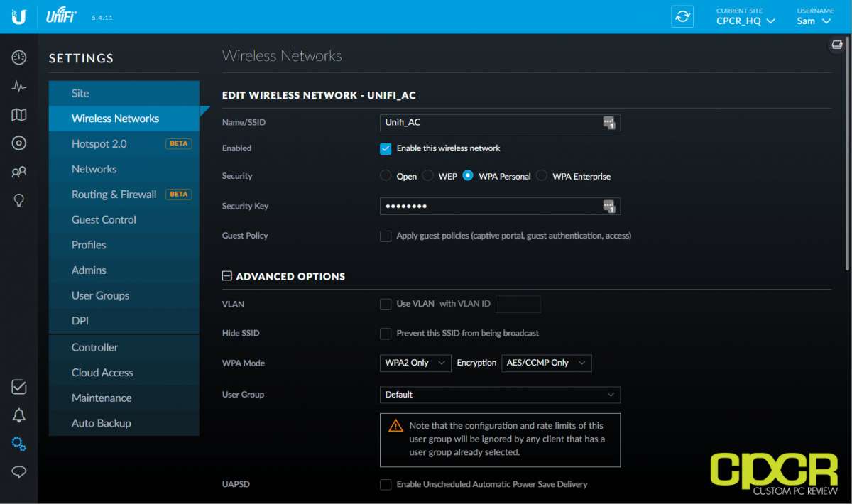
Task: Open the Dashboard from the sidebar
Action: tap(18, 57)
